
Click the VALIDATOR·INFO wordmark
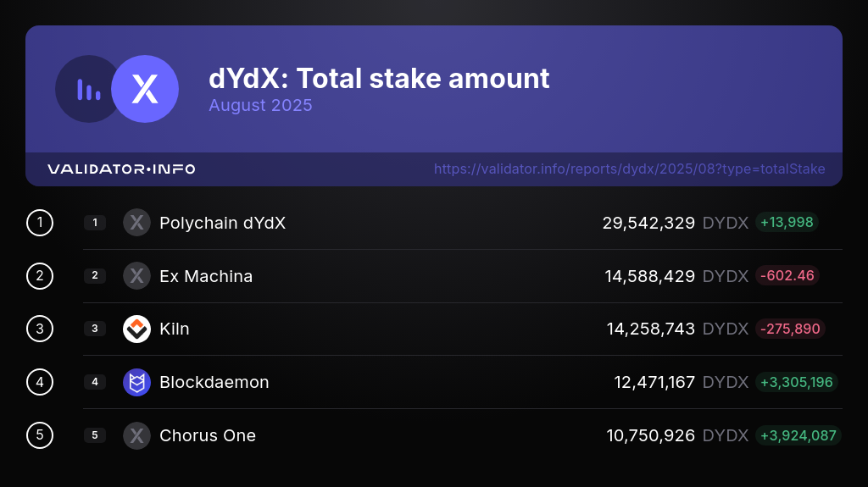pyautogui.click(x=121, y=169)
